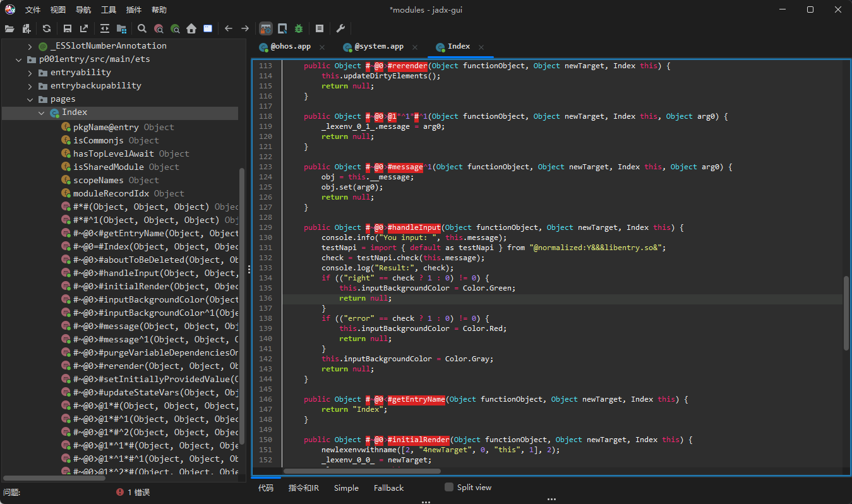852x504 pixels.
Task: Enable the Split view checkbox
Action: click(449, 487)
